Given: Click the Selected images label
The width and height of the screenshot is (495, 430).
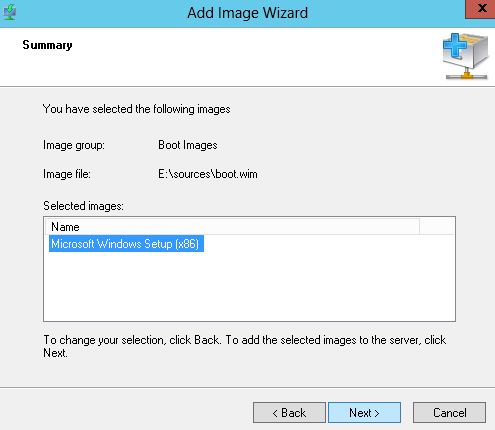Looking at the screenshot, I should (83, 206).
